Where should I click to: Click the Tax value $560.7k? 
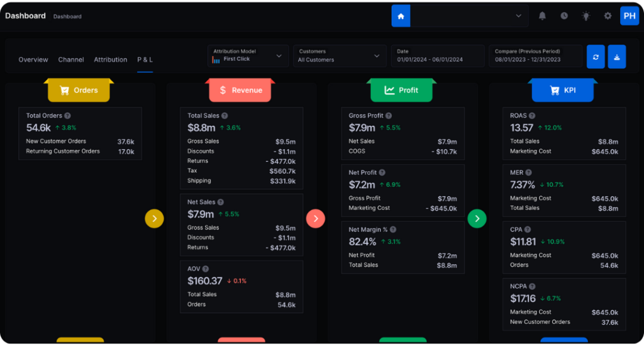pos(282,171)
